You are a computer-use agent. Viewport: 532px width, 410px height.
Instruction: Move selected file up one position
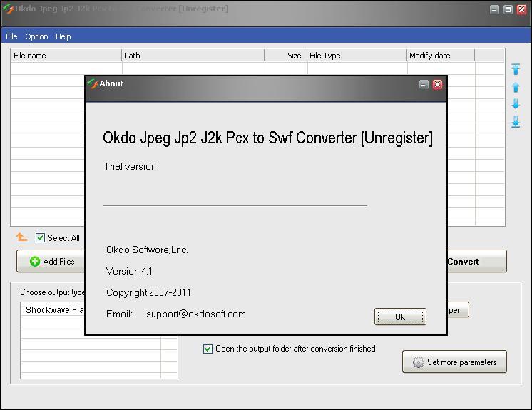click(516, 87)
